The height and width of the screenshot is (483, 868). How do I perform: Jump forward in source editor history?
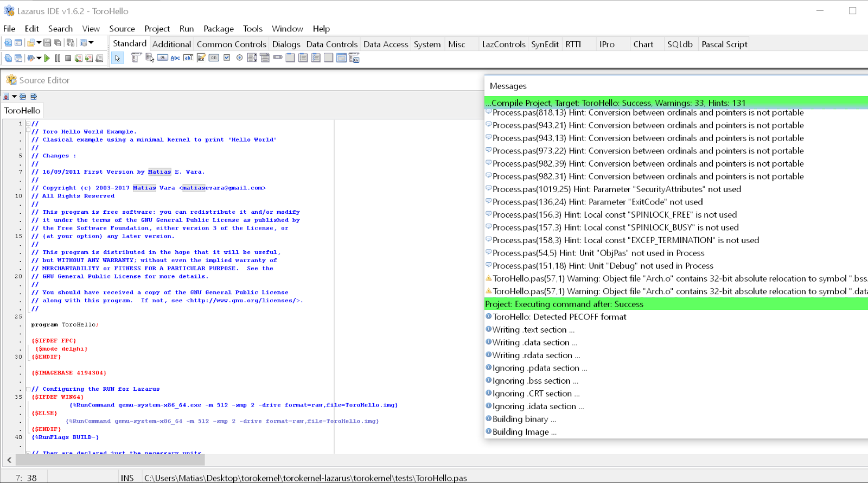(34, 97)
